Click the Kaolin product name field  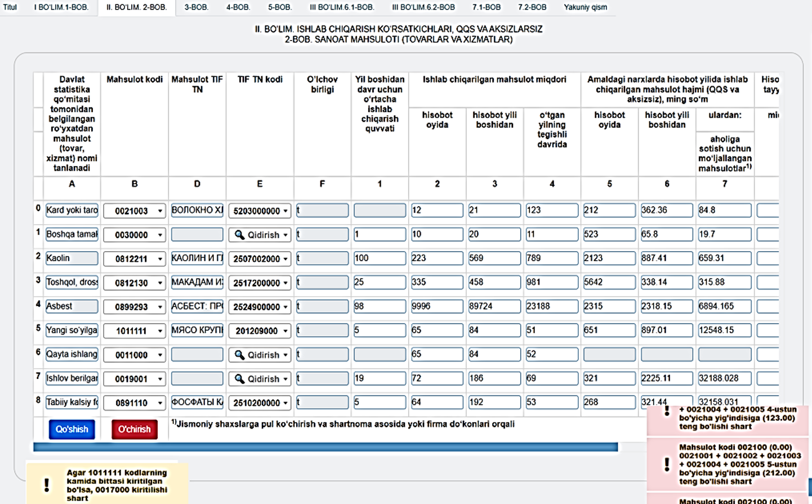pos(72,258)
